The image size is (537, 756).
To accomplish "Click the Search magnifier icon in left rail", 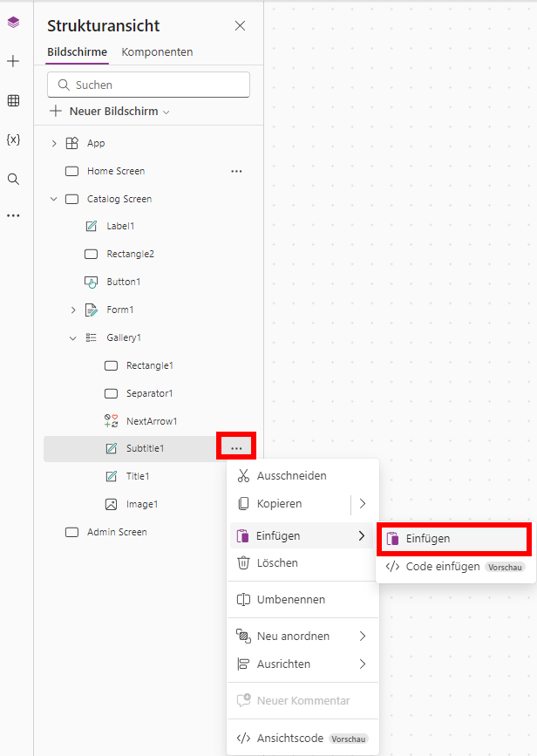I will click(13, 179).
